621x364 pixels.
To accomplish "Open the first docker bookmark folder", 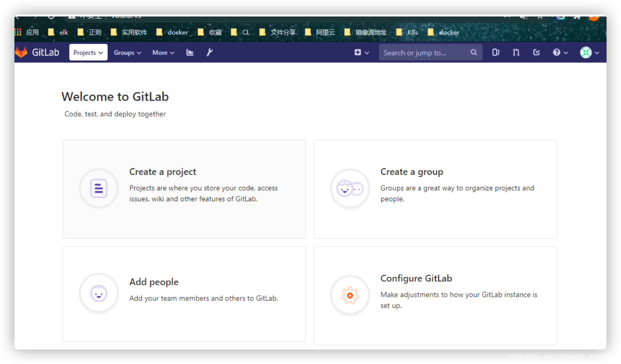I will 172,32.
